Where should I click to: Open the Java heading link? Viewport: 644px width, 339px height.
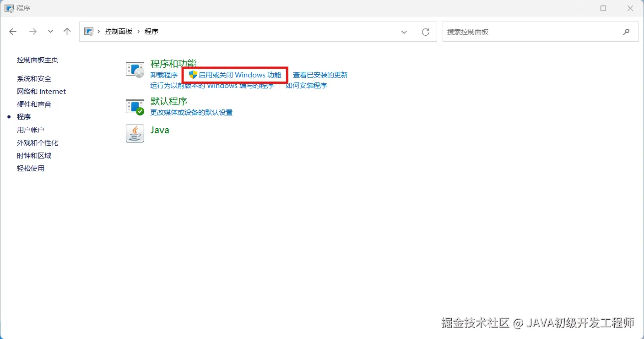coord(160,130)
